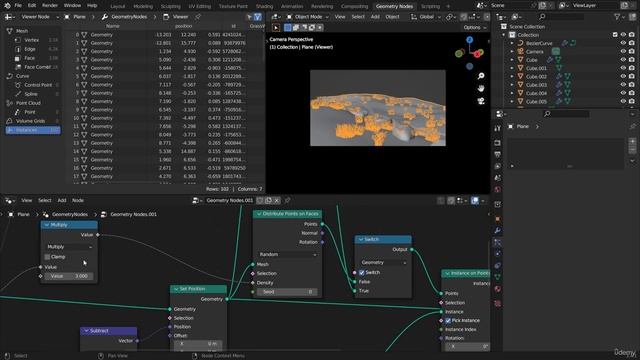The height and width of the screenshot is (360, 640).
Task: Select the Instances row in spreadsheet sidebar
Action: point(33,130)
